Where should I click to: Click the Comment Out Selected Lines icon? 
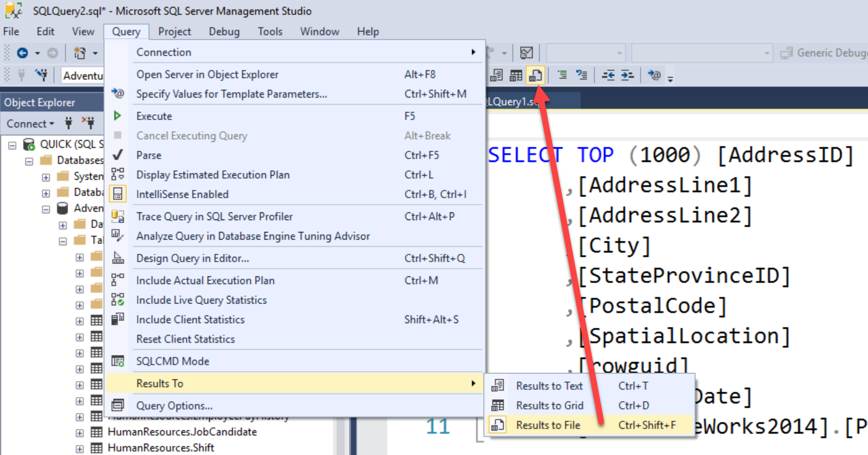click(x=563, y=75)
